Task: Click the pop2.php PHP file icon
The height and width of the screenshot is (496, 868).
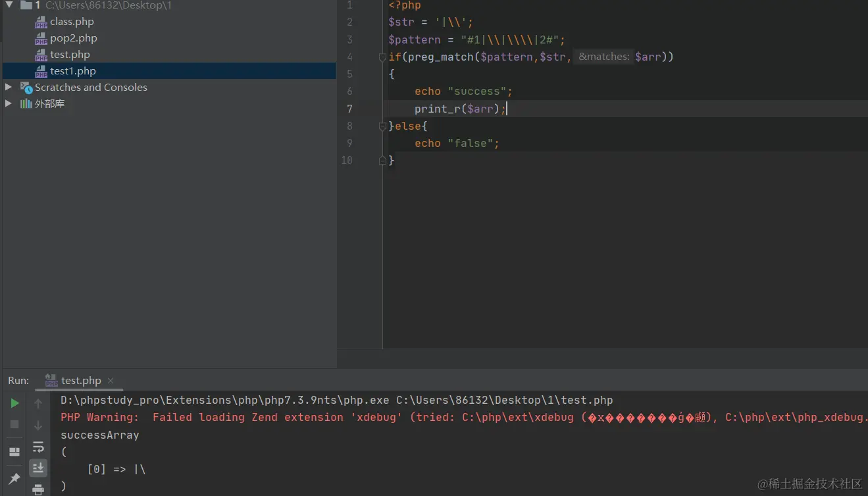Action: [41, 38]
